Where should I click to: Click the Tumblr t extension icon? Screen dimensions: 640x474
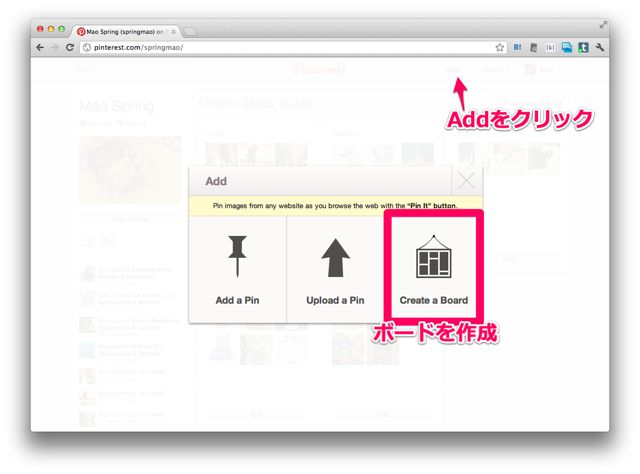(583, 47)
